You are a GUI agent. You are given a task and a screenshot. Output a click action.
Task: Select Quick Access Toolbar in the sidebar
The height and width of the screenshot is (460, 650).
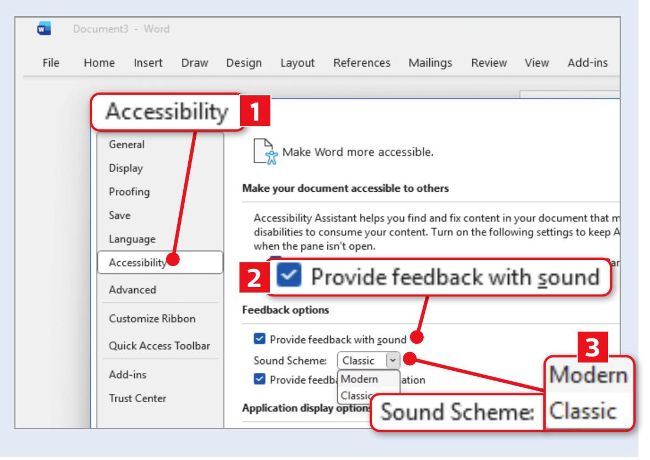(159, 346)
